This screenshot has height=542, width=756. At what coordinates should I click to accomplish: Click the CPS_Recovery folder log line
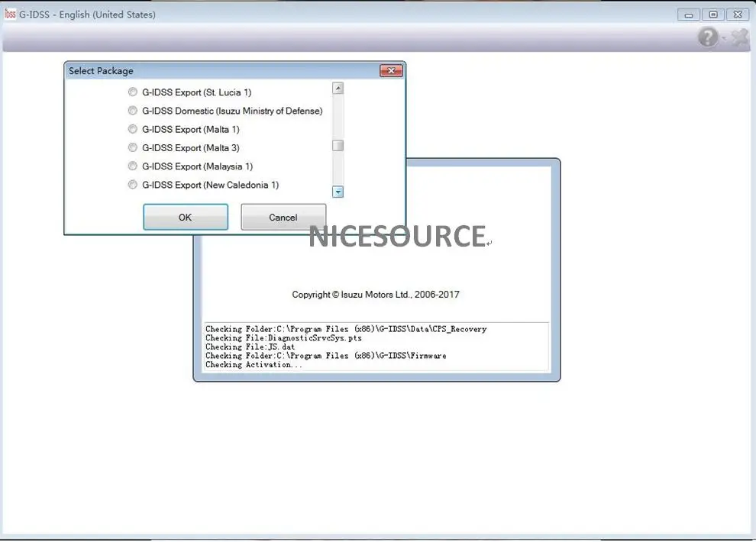[x=346, y=329]
